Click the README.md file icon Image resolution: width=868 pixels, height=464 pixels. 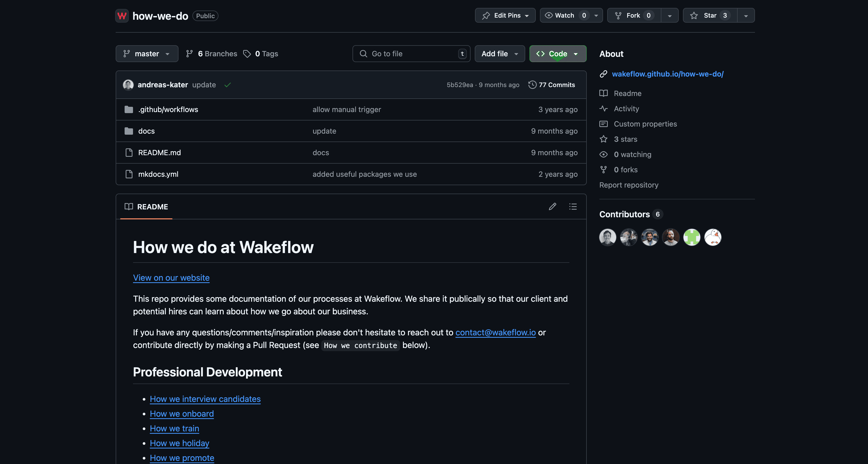pos(129,152)
